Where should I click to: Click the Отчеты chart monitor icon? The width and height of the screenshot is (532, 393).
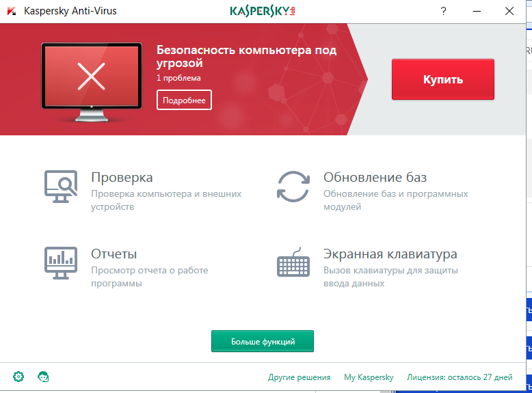[61, 263]
